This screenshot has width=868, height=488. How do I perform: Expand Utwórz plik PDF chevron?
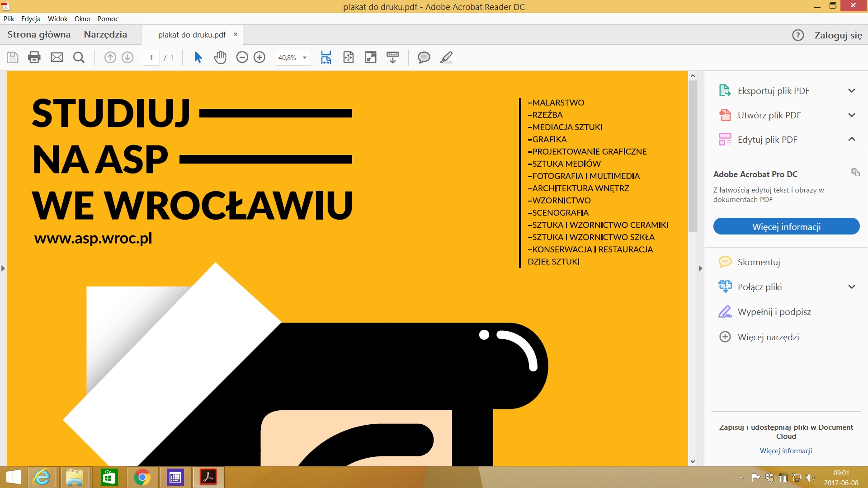(x=852, y=115)
